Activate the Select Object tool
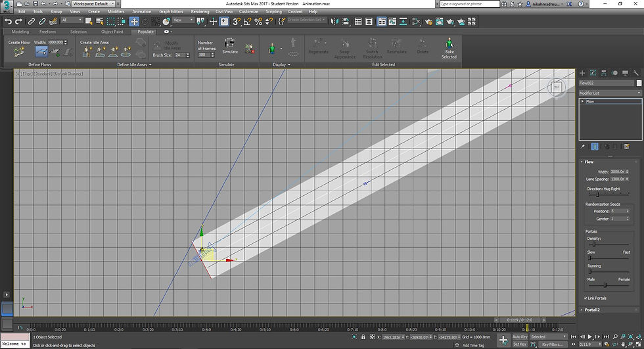This screenshot has width=644, height=349. tap(89, 21)
